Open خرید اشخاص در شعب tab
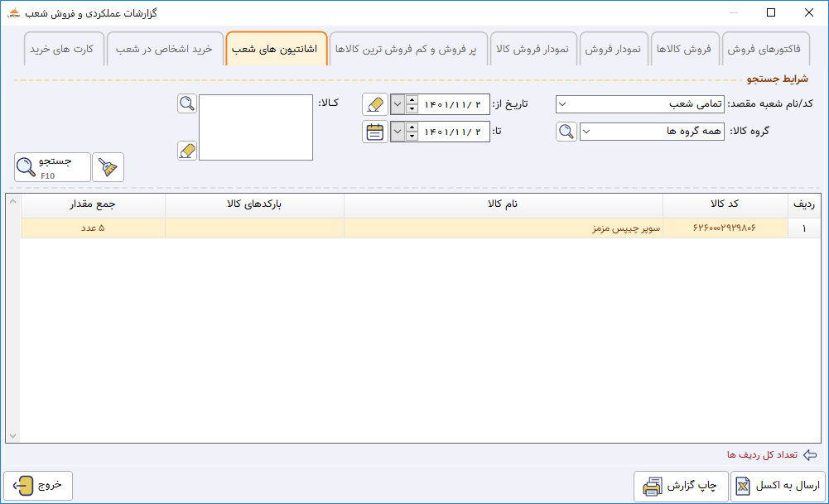Image resolution: width=829 pixels, height=504 pixels. (x=165, y=49)
